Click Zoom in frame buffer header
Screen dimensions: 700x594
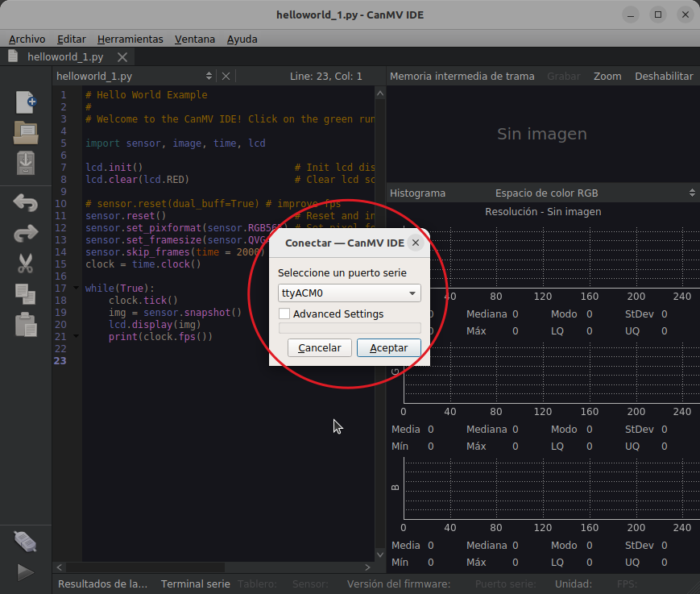click(607, 77)
